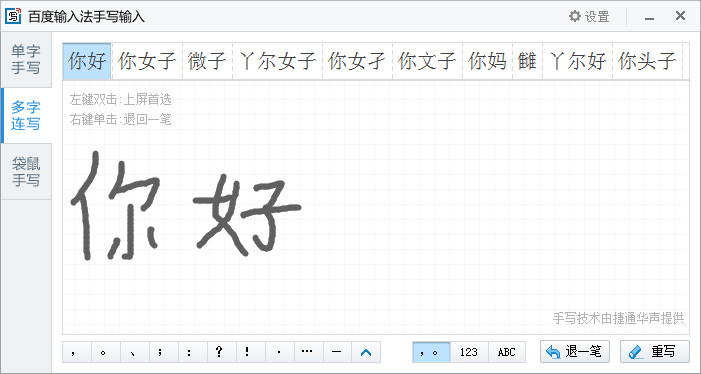
Task: Click the Baidu handwriting app logo icon
Action: [13, 17]
